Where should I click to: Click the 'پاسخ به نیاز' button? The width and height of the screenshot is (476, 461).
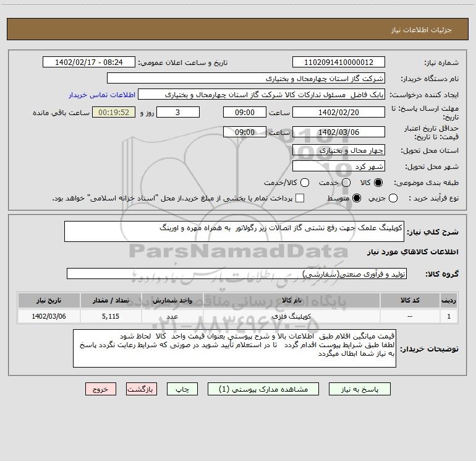[x=359, y=389]
